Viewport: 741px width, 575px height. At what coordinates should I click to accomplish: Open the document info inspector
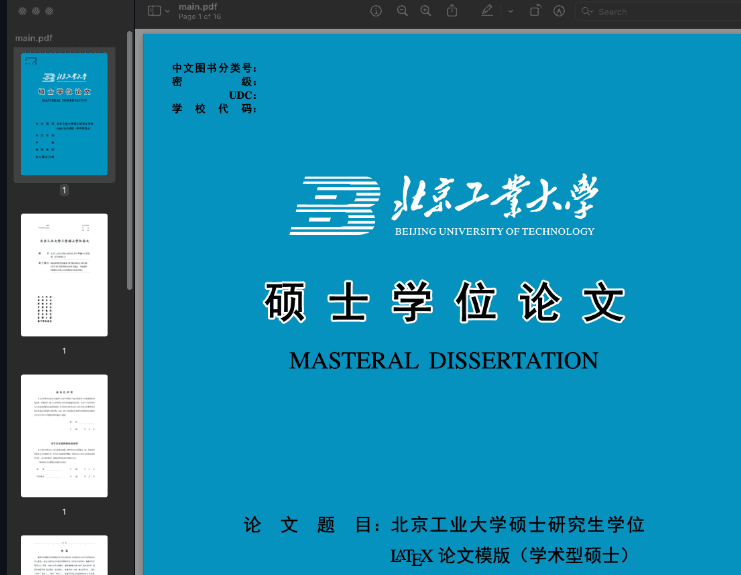point(376,11)
